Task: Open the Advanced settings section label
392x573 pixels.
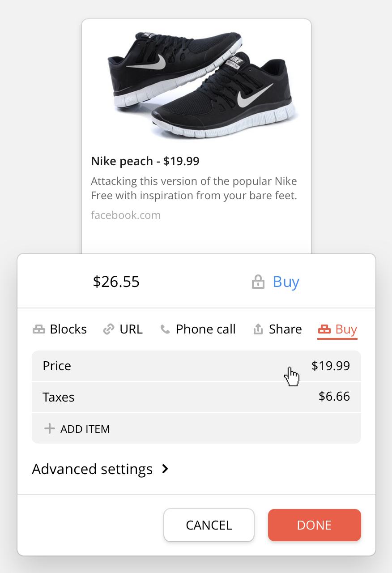Action: point(92,469)
